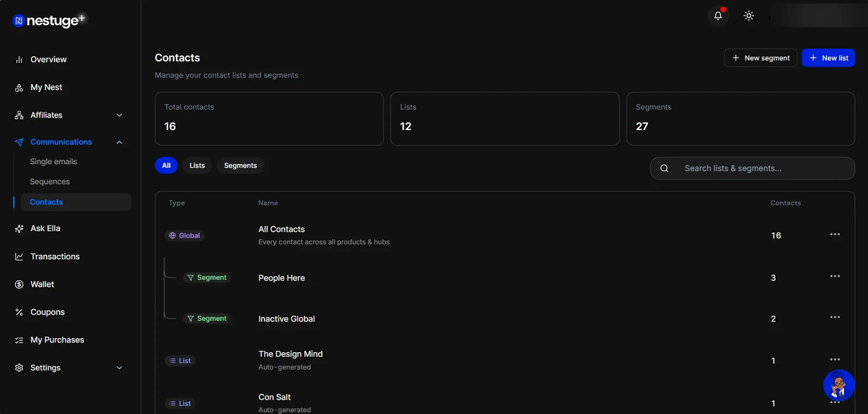Open Sequences submenu item

click(49, 182)
